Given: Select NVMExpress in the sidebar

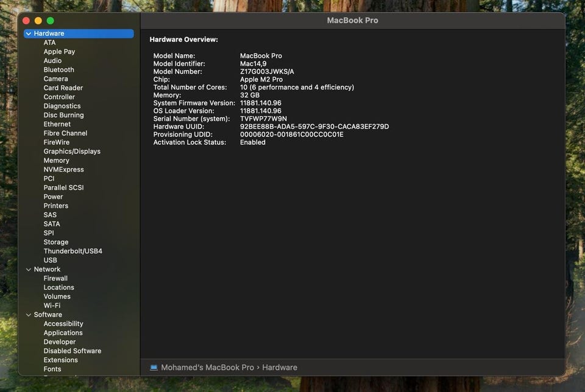Looking at the screenshot, I should pyautogui.click(x=63, y=170).
